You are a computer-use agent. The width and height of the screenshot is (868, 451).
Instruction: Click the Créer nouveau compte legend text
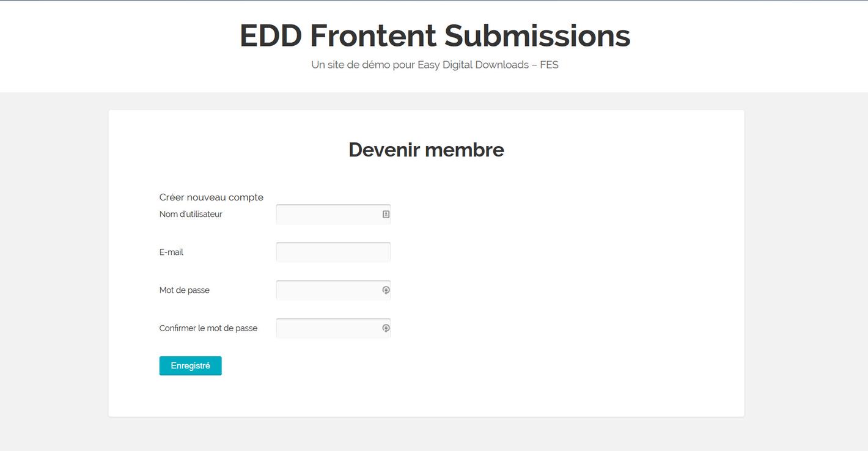point(211,197)
